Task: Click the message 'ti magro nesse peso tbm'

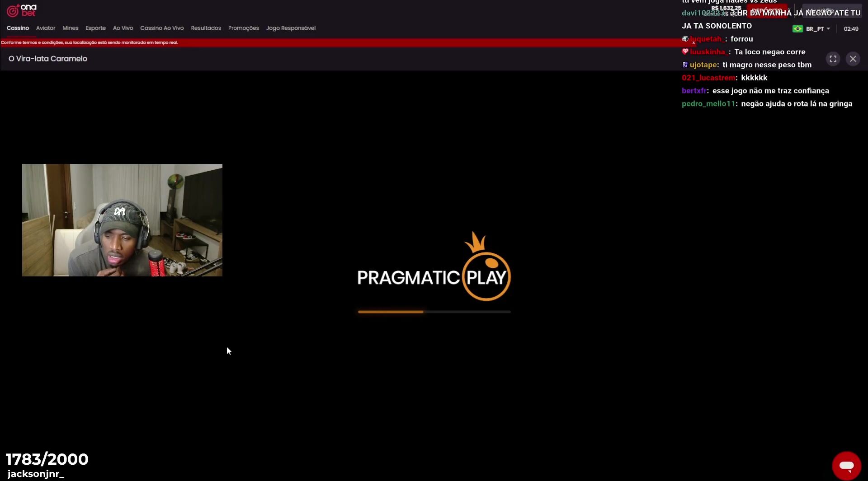Action: 767,65
